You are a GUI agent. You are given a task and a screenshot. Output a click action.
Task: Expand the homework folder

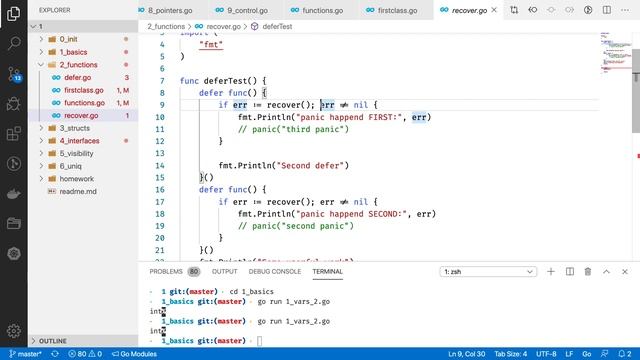pyautogui.click(x=41, y=178)
